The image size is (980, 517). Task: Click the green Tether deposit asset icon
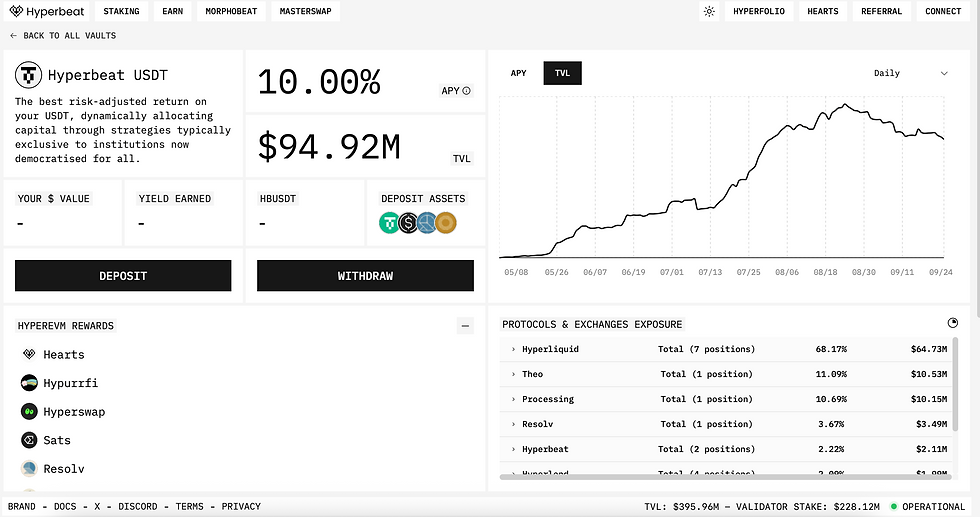pyautogui.click(x=389, y=223)
